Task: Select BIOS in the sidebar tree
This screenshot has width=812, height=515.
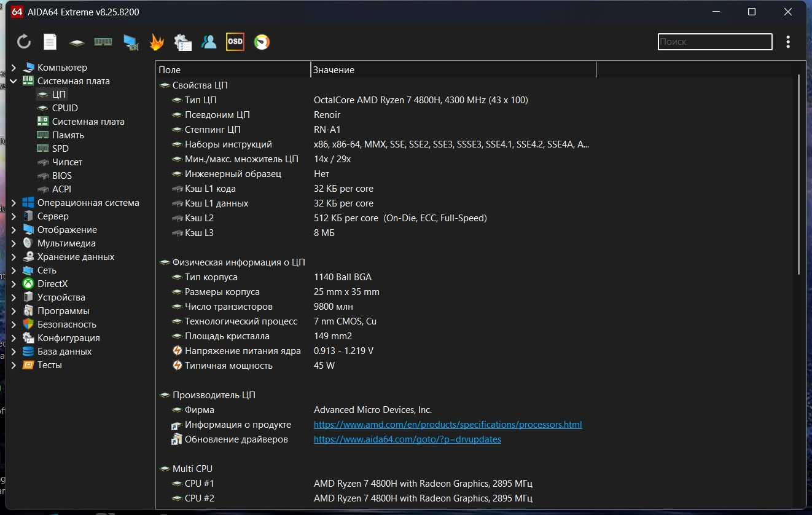Action: click(61, 176)
